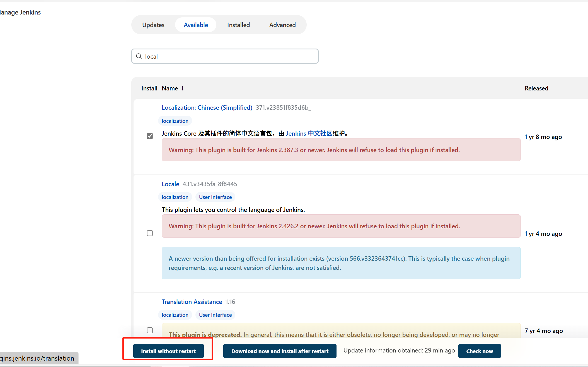Click the search magnifier icon

click(x=139, y=56)
